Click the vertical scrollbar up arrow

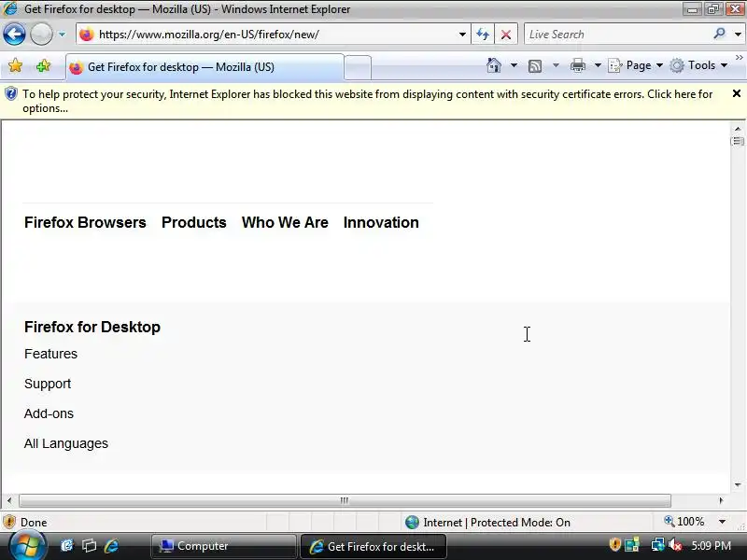click(738, 129)
